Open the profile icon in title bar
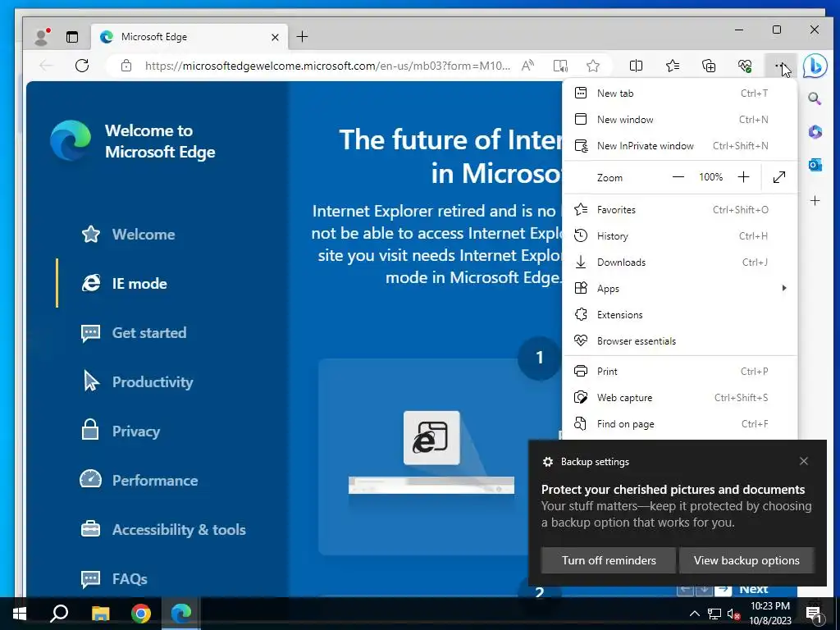The height and width of the screenshot is (630, 840). point(41,36)
